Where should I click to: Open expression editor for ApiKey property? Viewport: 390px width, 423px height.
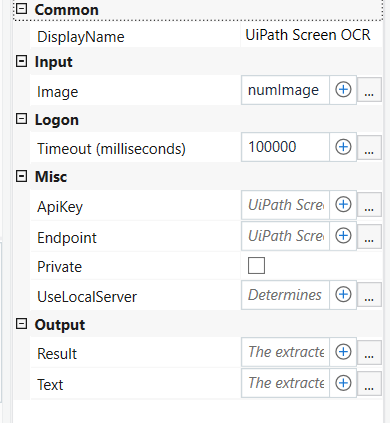(x=369, y=205)
